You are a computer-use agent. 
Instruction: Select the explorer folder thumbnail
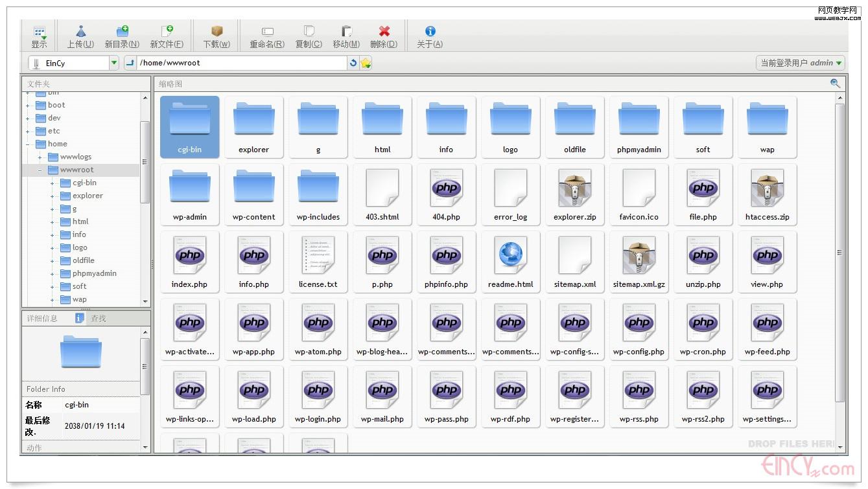tap(254, 127)
